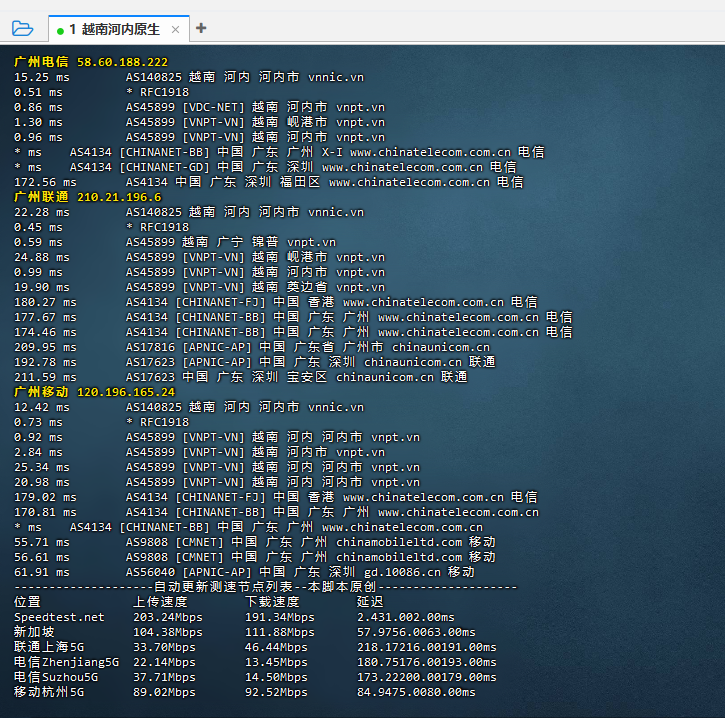
Task: Click the 92.52Mbps download value
Action: coord(276,692)
